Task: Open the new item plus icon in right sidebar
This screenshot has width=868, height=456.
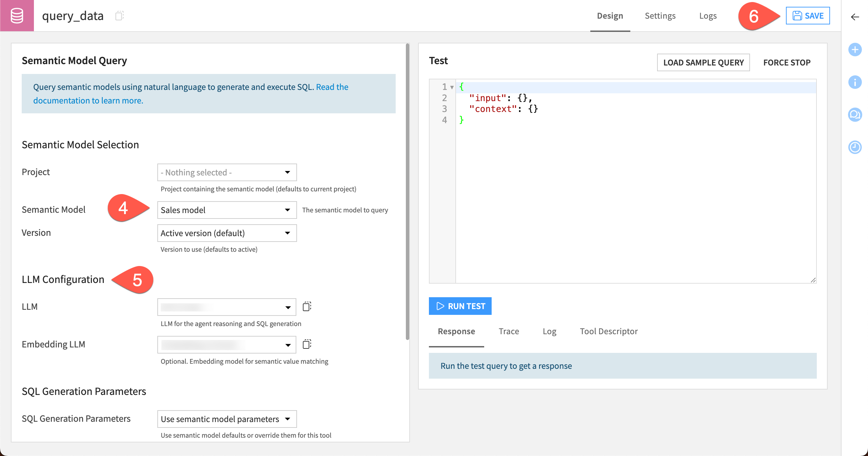Action: 855,50
